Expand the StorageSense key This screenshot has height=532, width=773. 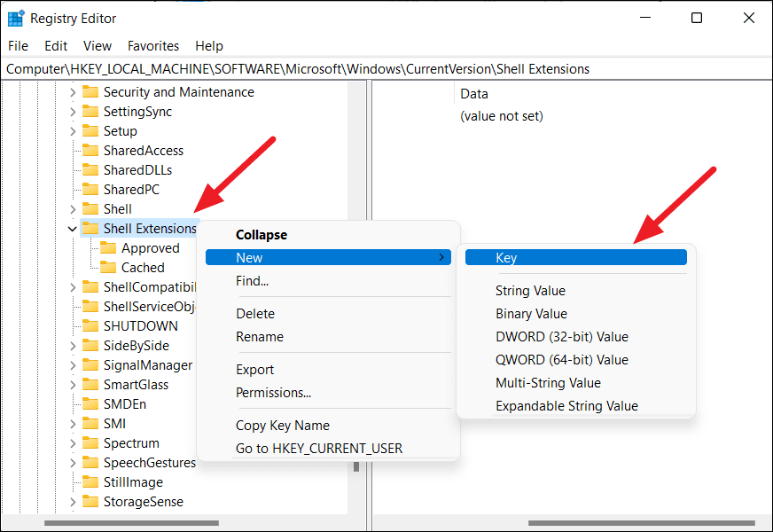click(73, 502)
